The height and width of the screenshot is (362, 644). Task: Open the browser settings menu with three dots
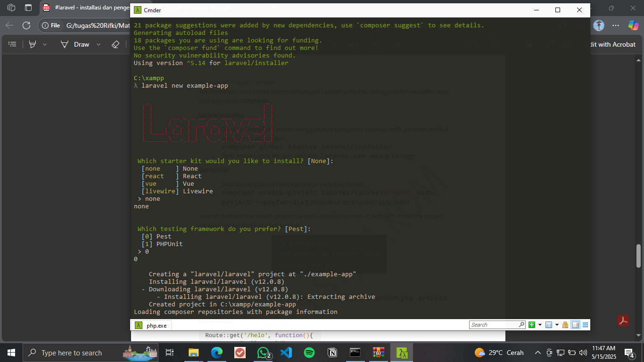[x=616, y=26]
